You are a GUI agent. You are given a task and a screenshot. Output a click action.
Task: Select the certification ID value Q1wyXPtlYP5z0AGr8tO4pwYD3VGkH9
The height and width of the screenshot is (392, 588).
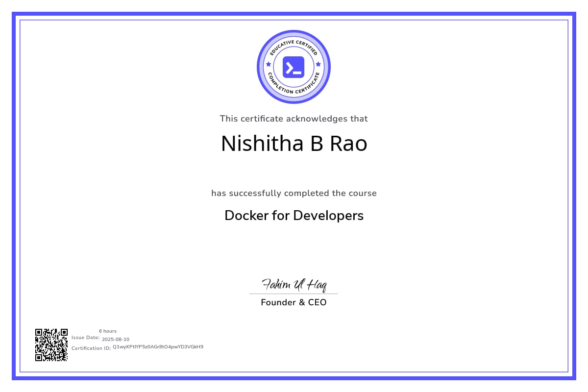158,346
